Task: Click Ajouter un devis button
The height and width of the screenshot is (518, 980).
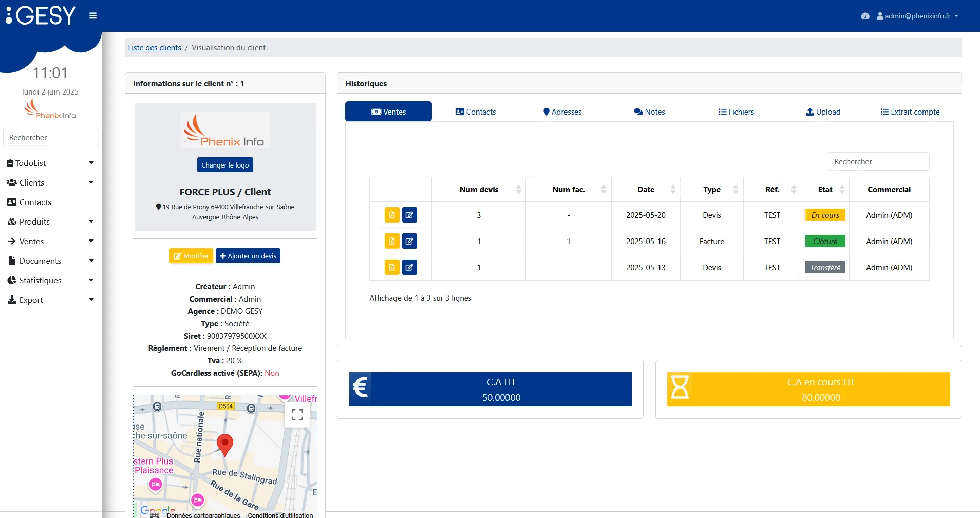Action: coord(248,256)
